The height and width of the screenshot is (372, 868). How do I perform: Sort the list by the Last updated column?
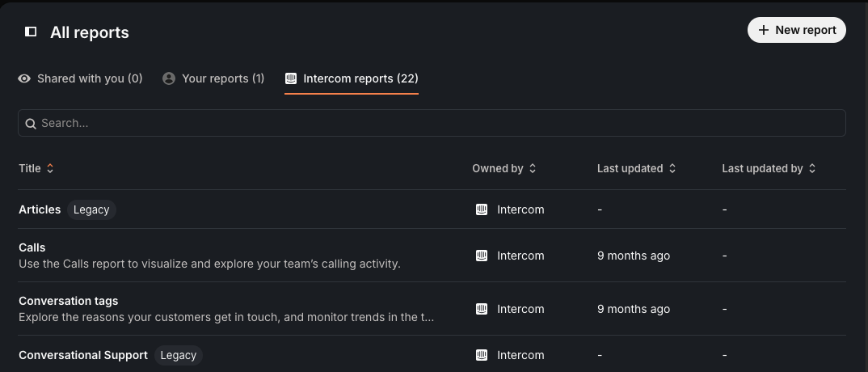636,168
